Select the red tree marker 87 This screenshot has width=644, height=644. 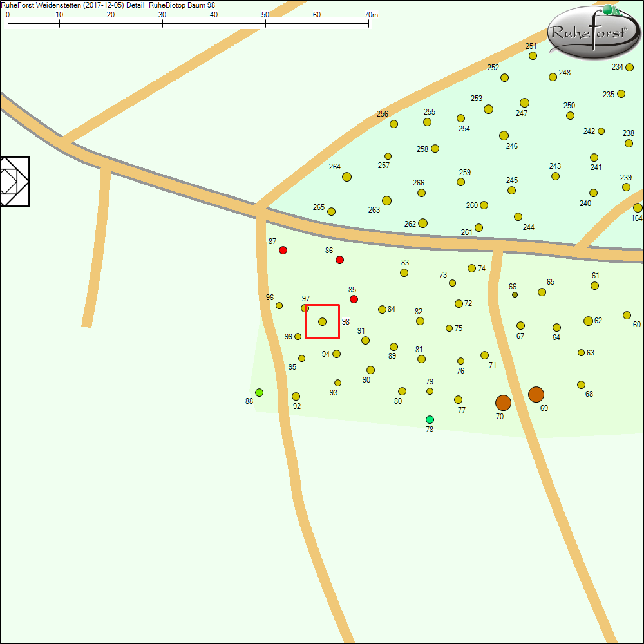click(283, 250)
